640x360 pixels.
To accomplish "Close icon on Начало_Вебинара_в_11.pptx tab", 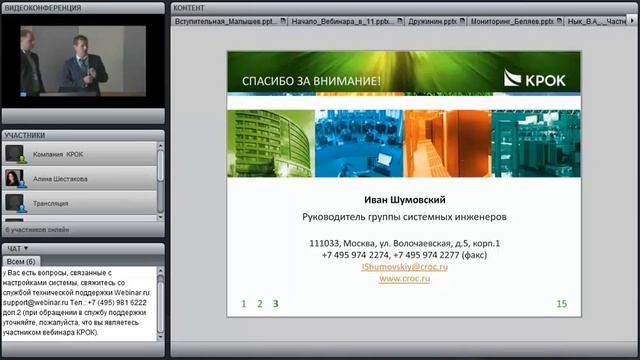I will (400, 20).
